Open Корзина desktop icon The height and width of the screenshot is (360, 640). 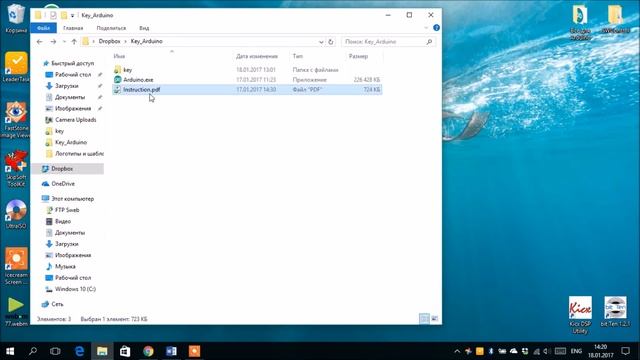click(x=16, y=18)
